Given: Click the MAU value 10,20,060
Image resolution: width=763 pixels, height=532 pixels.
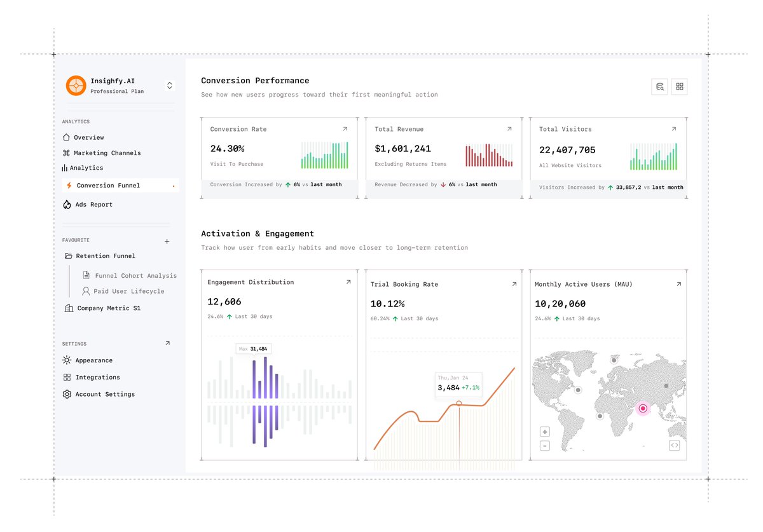Looking at the screenshot, I should coord(560,304).
